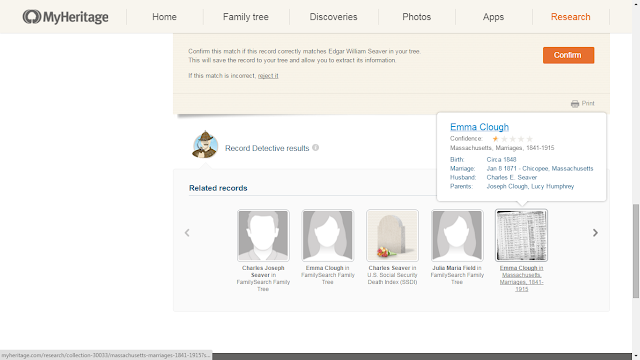
Task: Select the Apps menu item
Action: [x=493, y=17]
